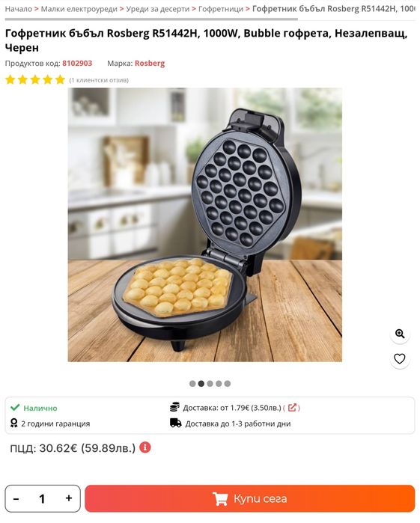The height and width of the screenshot is (523, 420).
Task: Increase quantity with plus button
Action: pyautogui.click(x=69, y=498)
